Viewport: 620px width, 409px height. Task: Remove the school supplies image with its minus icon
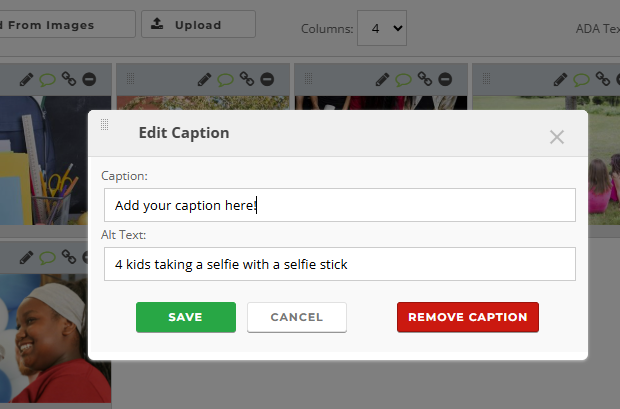tap(89, 79)
